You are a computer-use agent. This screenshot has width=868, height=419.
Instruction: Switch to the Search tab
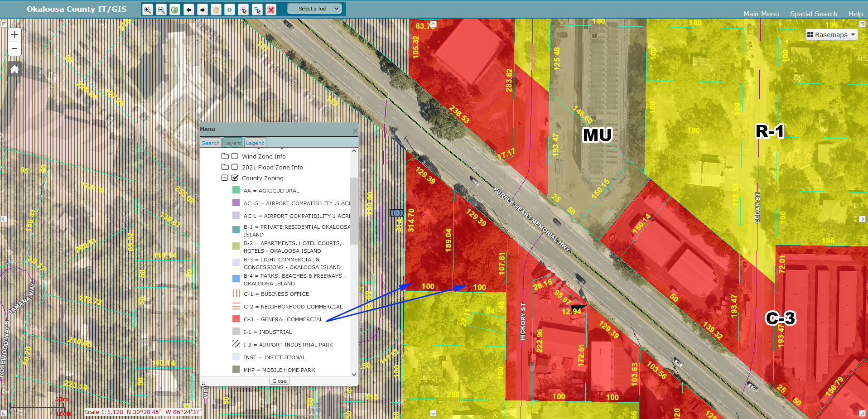210,143
